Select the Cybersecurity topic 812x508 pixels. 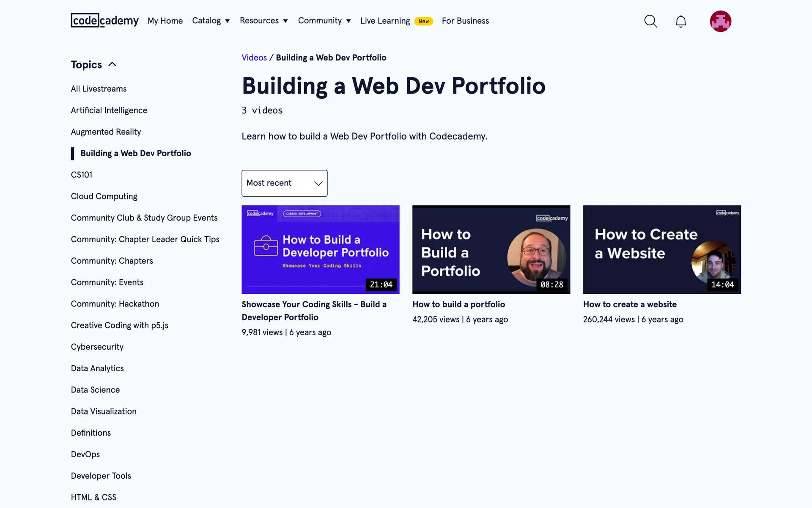coord(97,347)
